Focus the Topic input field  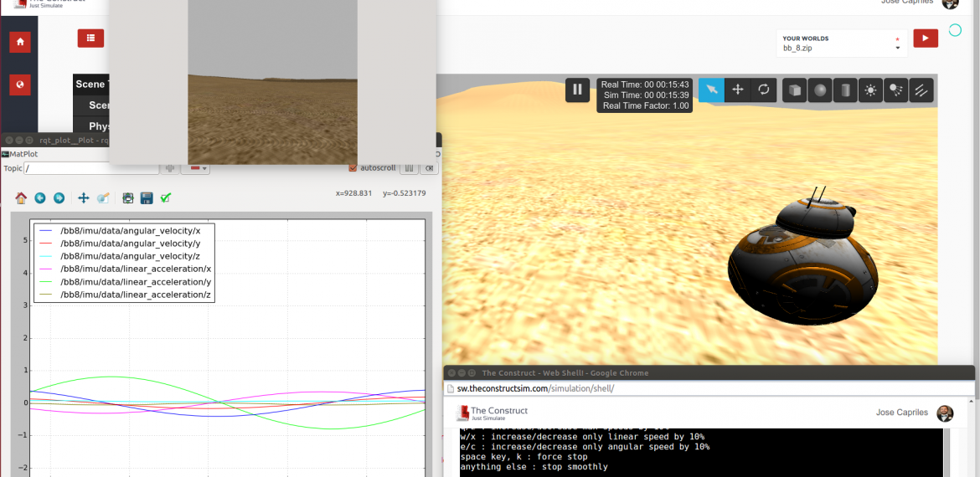(x=91, y=168)
